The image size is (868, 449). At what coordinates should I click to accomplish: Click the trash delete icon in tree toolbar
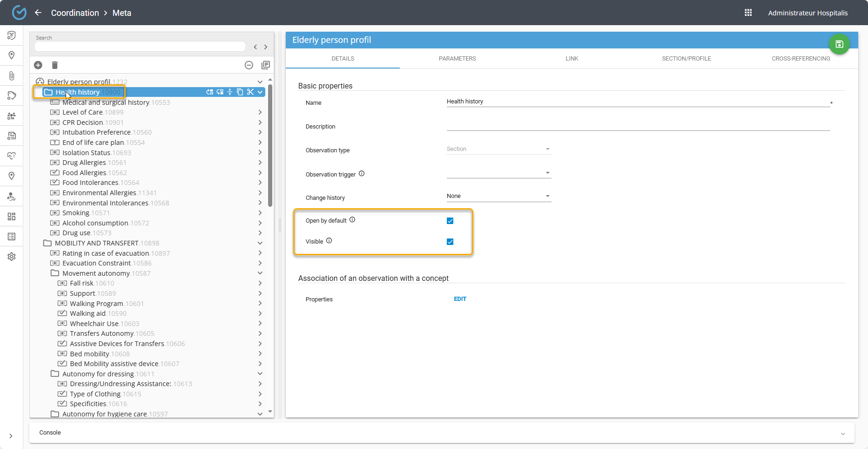pyautogui.click(x=54, y=65)
